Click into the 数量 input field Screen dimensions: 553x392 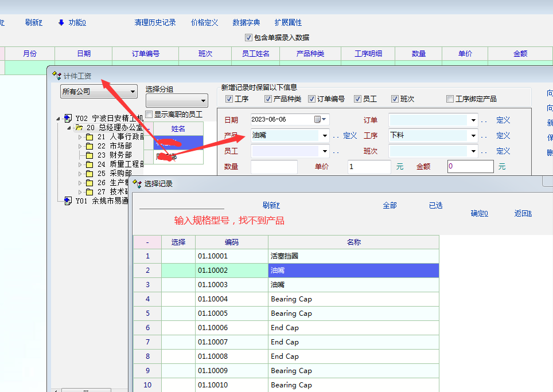coord(274,167)
